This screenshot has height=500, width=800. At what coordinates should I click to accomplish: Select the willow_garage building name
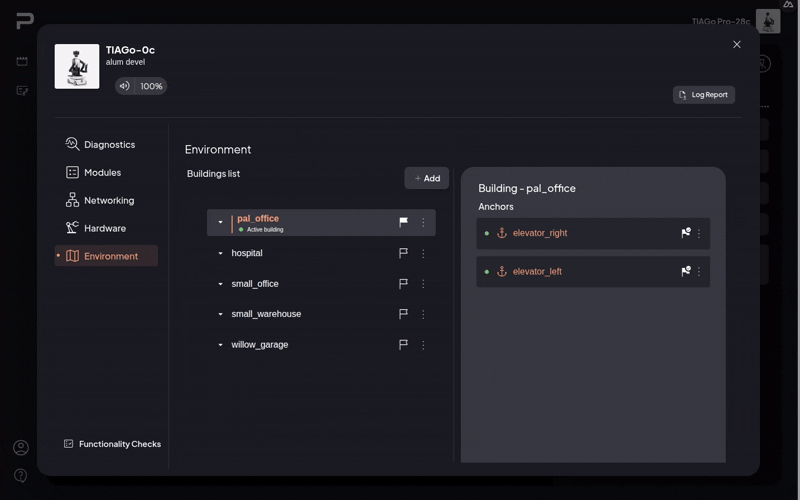click(260, 345)
